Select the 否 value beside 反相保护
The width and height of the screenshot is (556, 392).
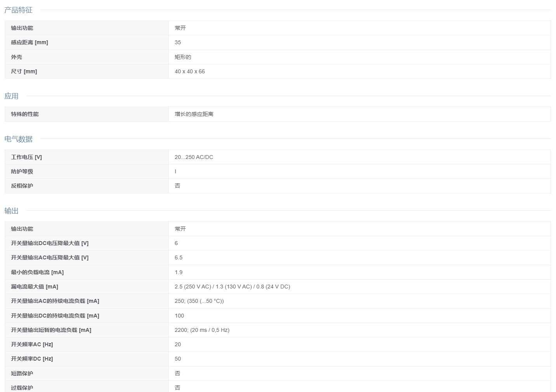coord(177,186)
